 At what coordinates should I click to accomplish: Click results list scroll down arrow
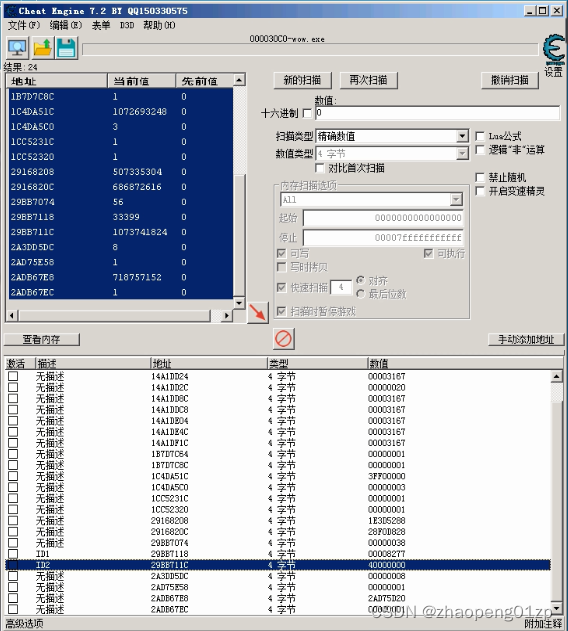(239, 303)
